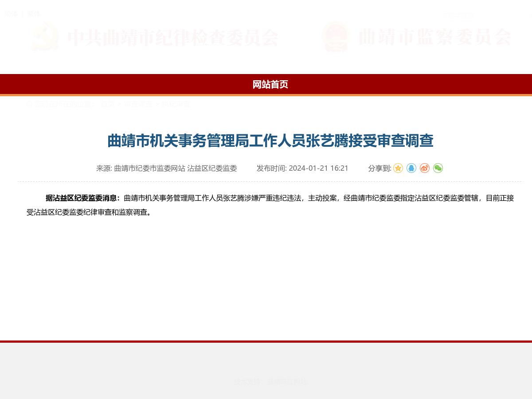Open the 执纪审查 breadcrumb link
This screenshot has height=399, width=532.
click(x=176, y=104)
